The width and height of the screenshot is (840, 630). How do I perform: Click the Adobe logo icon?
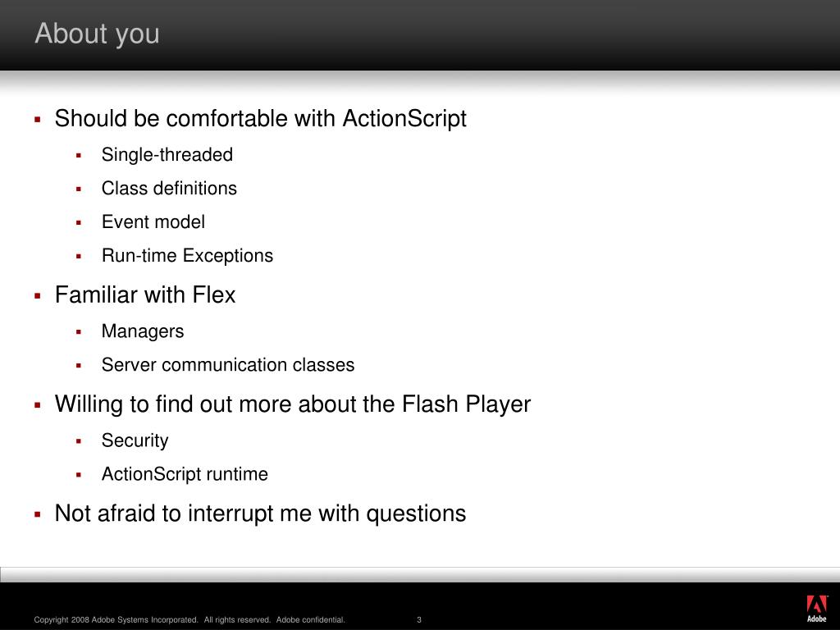click(817, 609)
